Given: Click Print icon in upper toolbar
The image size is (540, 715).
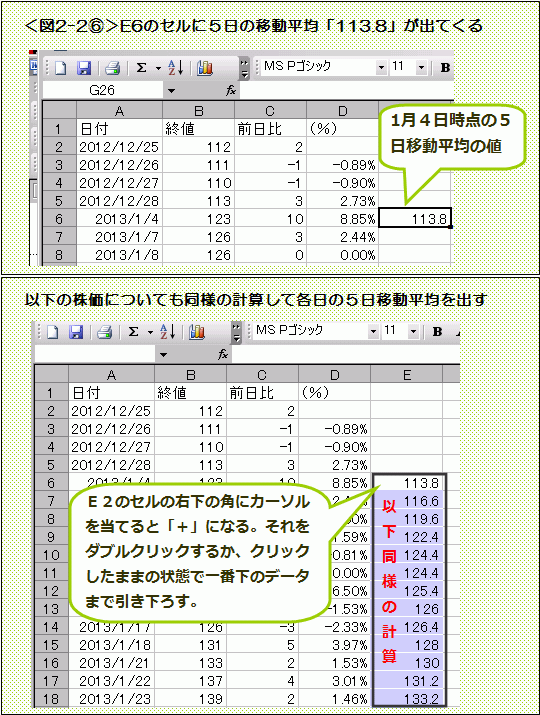Looking at the screenshot, I should point(112,68).
